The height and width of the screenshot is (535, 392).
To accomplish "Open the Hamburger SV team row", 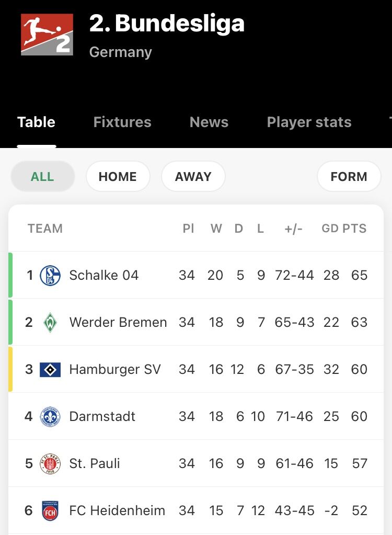I will [x=196, y=369].
